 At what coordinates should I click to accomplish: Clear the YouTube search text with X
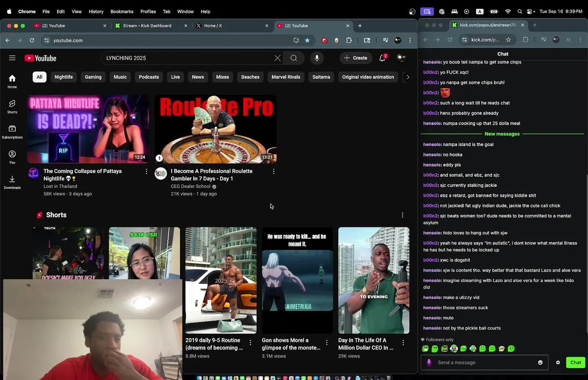pyautogui.click(x=277, y=58)
